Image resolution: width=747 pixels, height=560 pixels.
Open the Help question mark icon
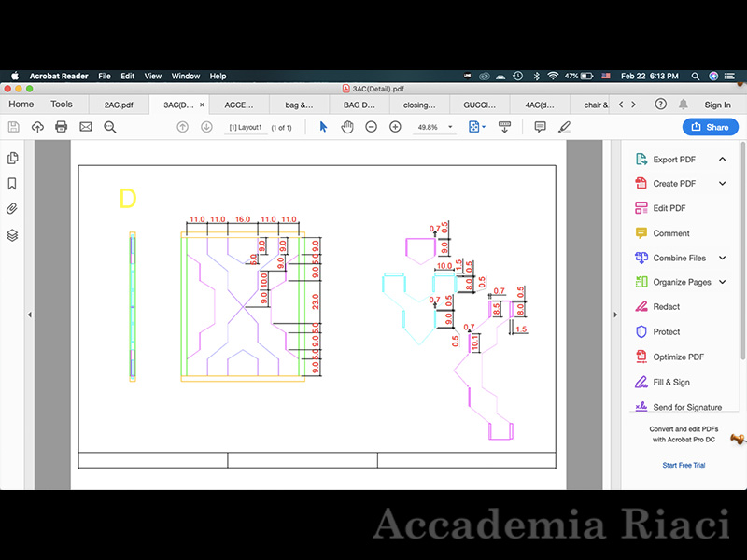point(660,105)
